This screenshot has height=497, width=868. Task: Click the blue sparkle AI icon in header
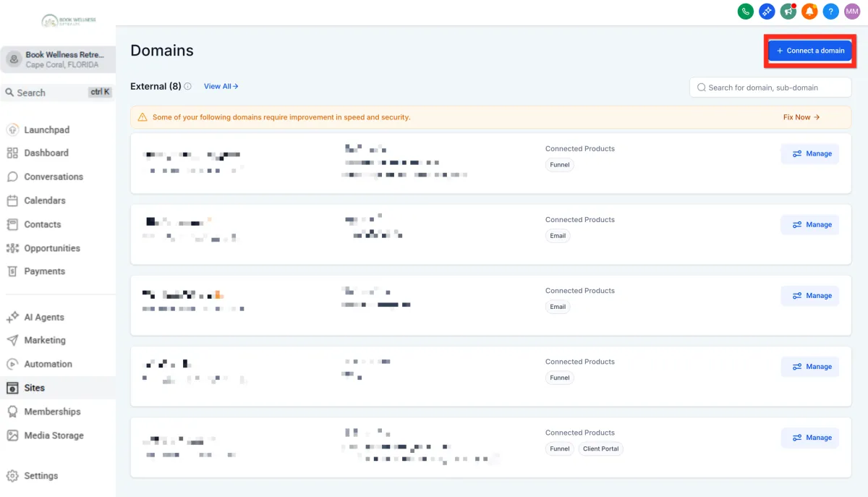click(x=767, y=12)
